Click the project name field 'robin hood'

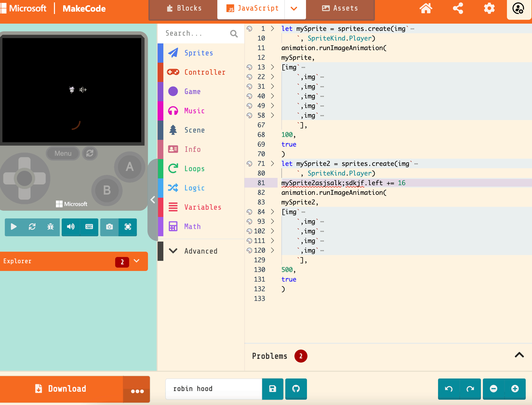pyautogui.click(x=213, y=389)
